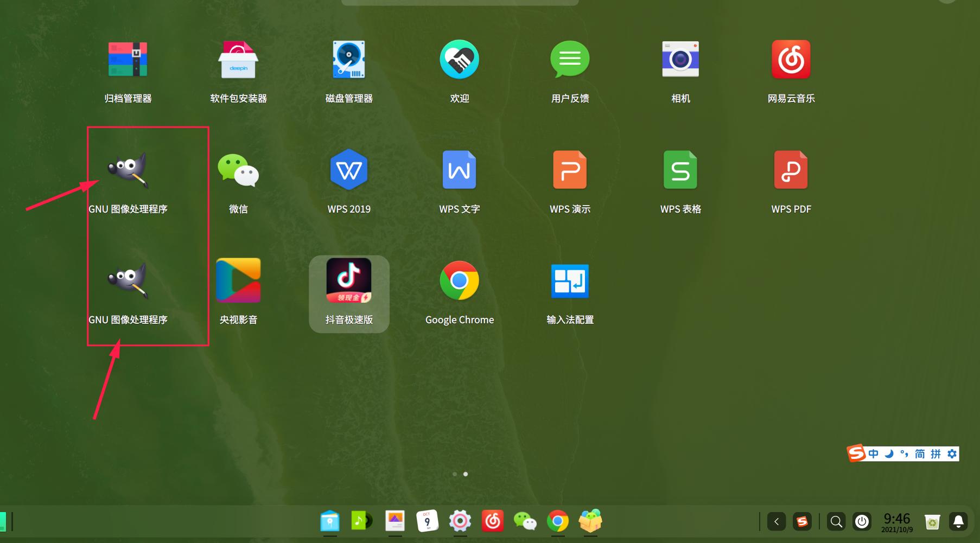Launch WPS 表格 spreadsheet app
The width and height of the screenshot is (980, 543).
click(680, 170)
